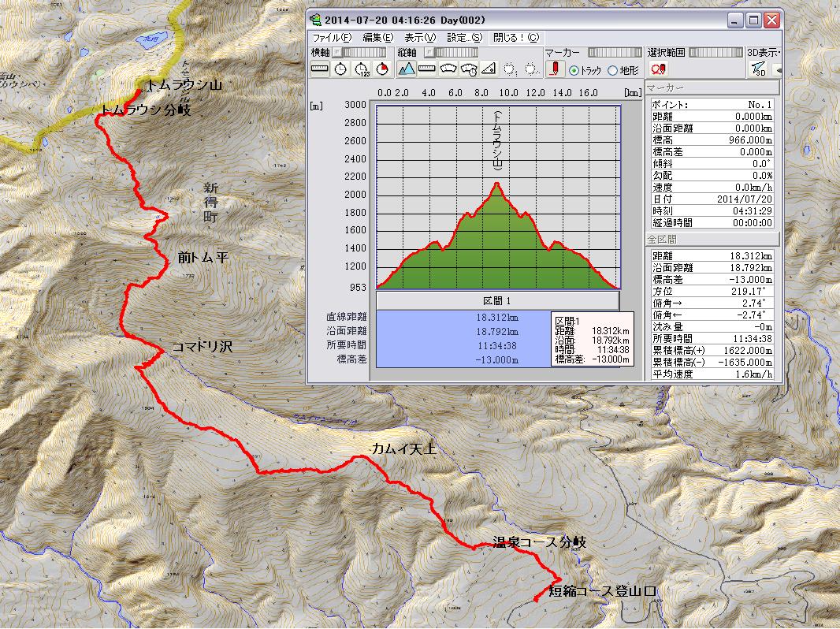Click the 累積標高(-) -1635.000m row
This screenshot has height=629, width=840.
pos(712,362)
